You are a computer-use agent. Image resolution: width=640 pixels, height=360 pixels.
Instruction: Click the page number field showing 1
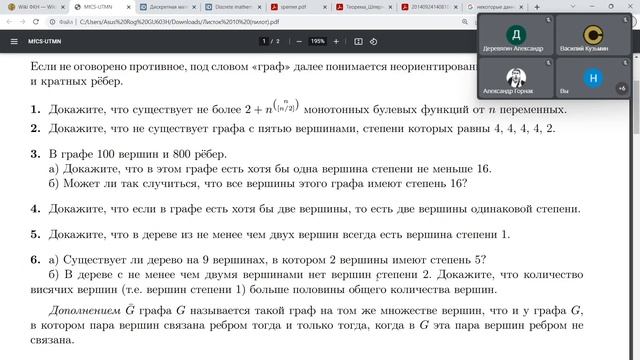(264, 41)
